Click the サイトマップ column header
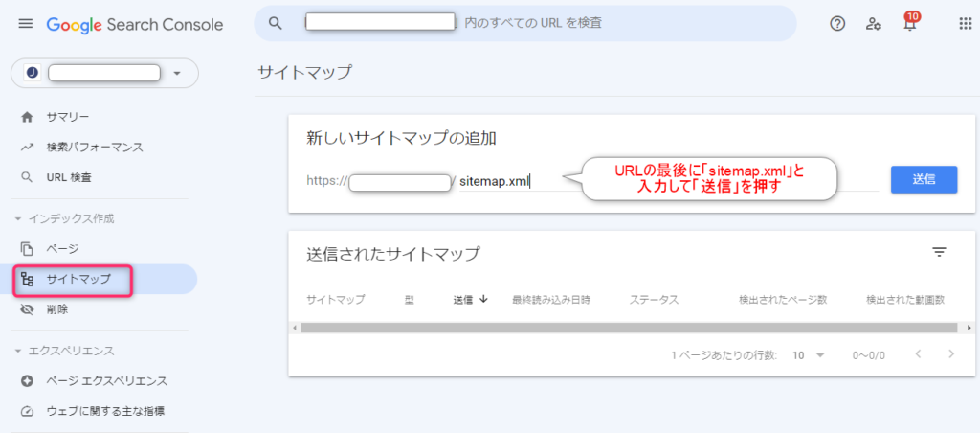The image size is (980, 433). 336,300
